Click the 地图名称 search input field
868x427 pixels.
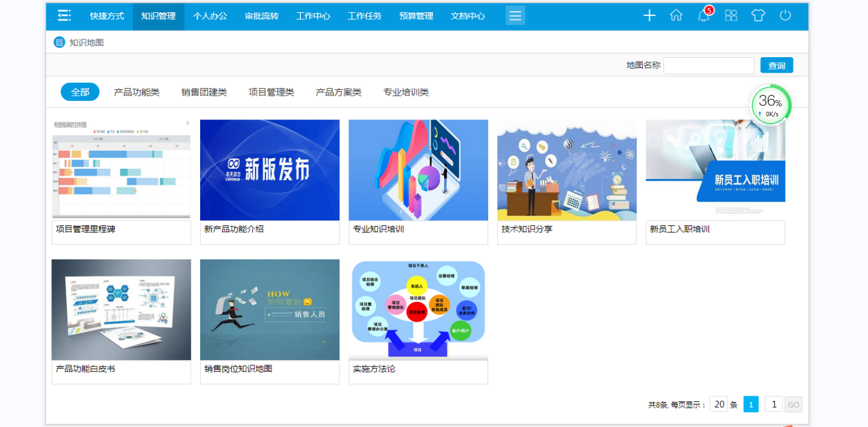708,65
